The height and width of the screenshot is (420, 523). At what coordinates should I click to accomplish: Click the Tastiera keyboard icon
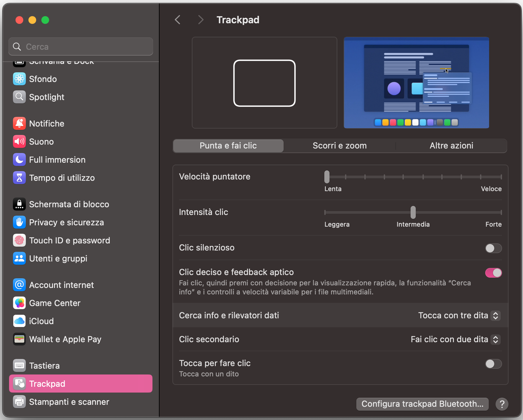(x=19, y=365)
